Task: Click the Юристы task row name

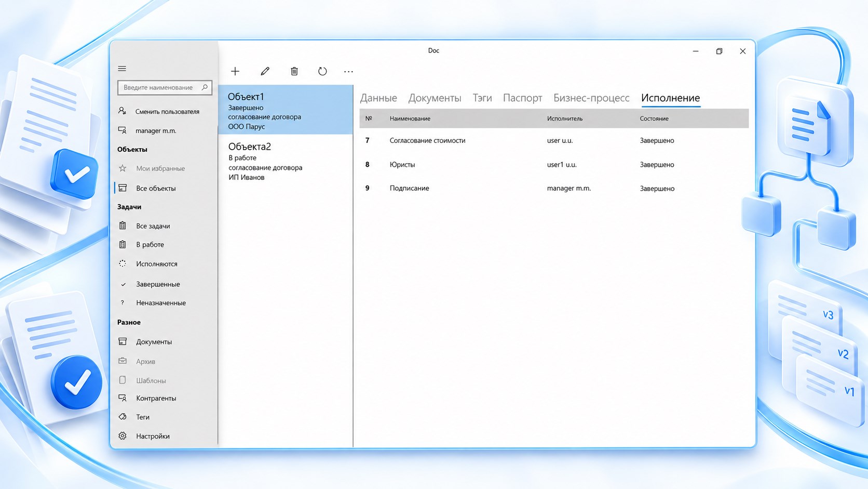Action: [402, 164]
